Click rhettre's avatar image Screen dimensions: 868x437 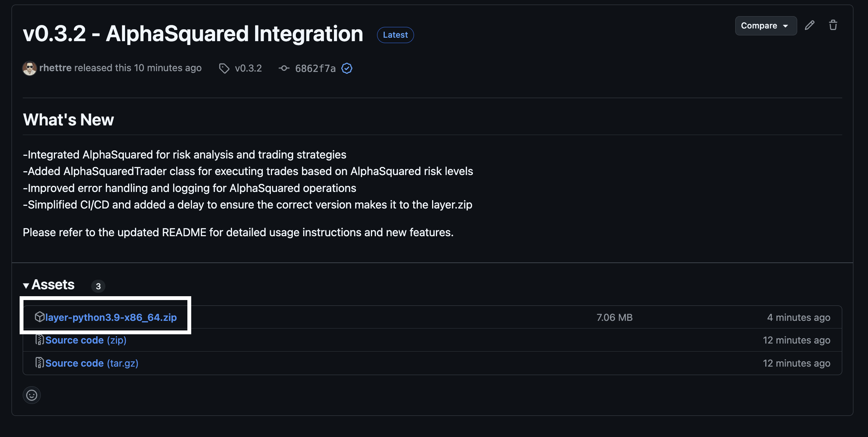click(30, 68)
